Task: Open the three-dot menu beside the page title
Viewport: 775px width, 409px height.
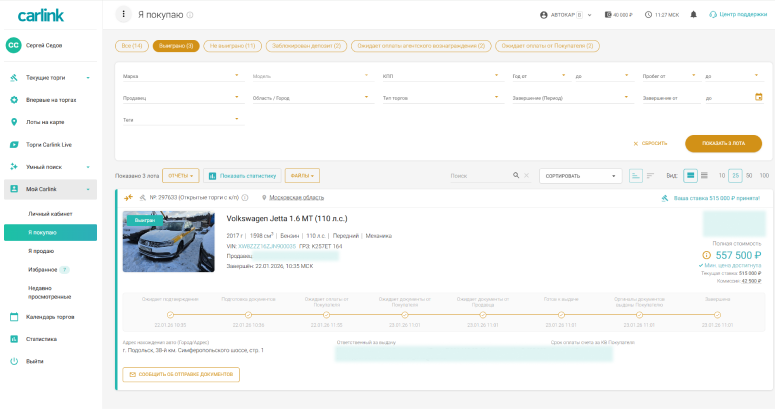Action: pyautogui.click(x=124, y=15)
